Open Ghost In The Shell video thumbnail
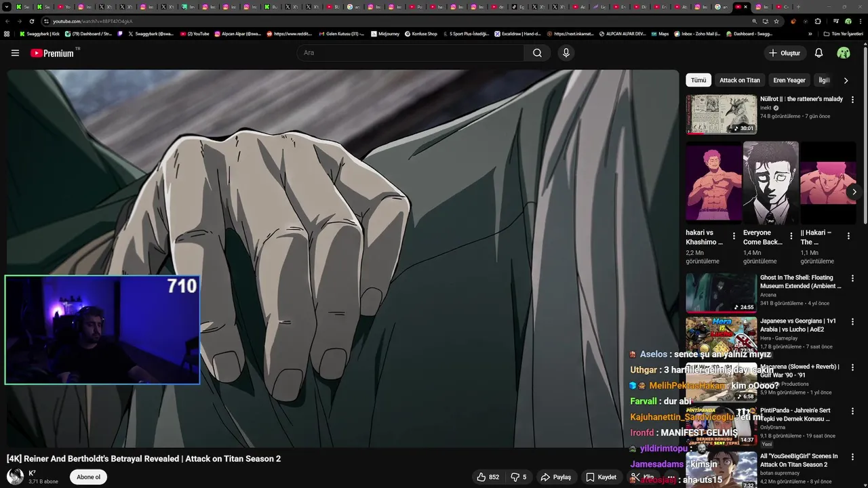This screenshot has height=488, width=868. (721, 293)
